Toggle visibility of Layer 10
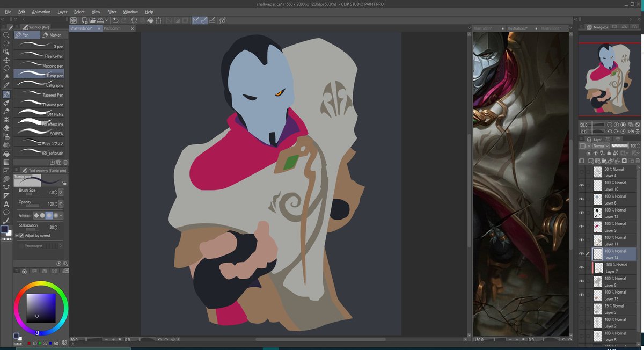This screenshot has height=350, width=644. [x=582, y=186]
